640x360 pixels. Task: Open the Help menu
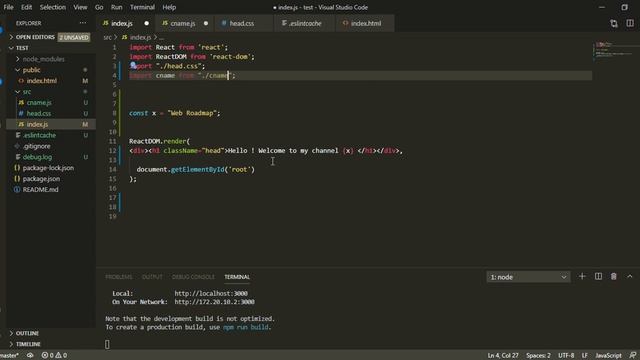(169, 7)
